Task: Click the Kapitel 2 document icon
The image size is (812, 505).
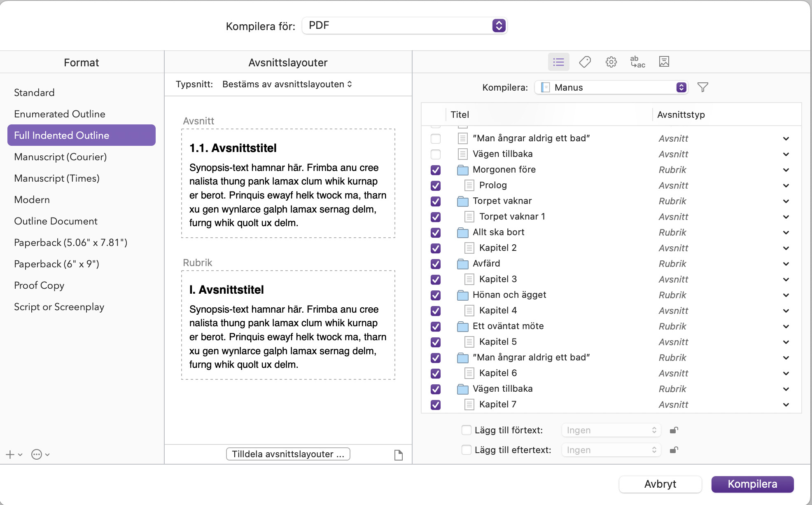Action: tap(469, 248)
